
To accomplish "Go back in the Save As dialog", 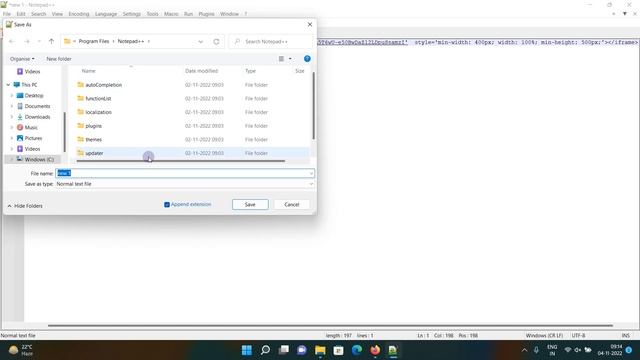I will coord(12,41).
